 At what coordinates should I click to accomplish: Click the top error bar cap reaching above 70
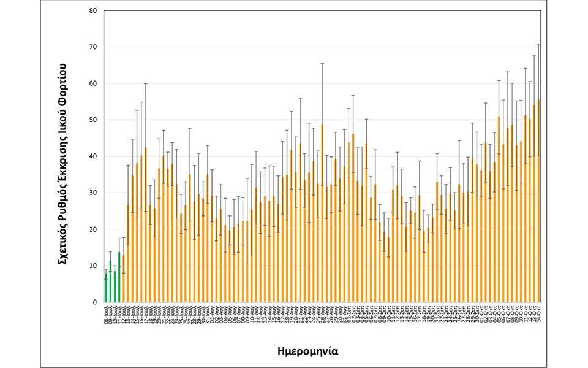[x=538, y=44]
